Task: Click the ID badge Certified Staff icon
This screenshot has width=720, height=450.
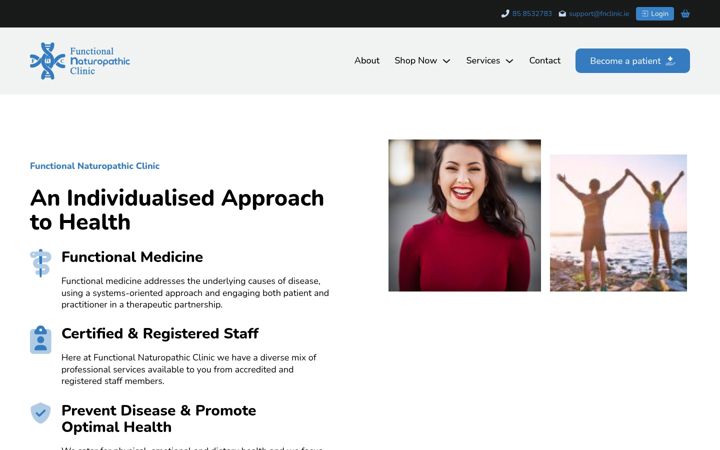Action: point(40,340)
